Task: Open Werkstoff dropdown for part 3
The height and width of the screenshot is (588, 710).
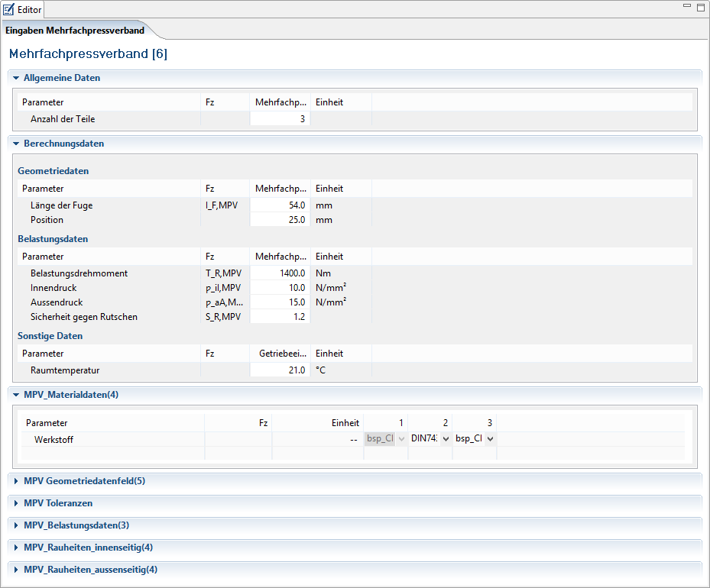Action: [490, 439]
